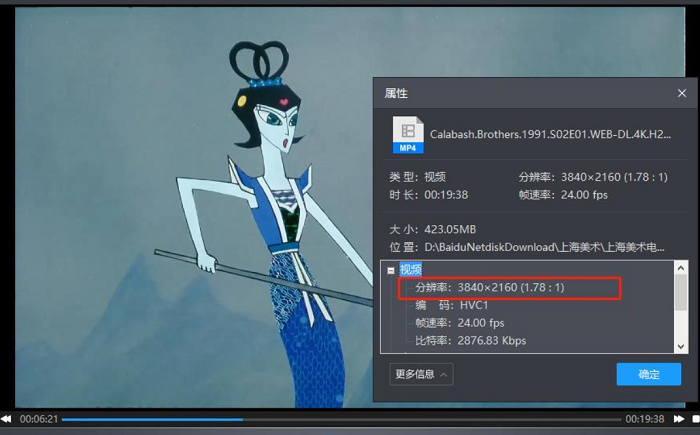Seek on the video progress bar
700x435 pixels.
click(340, 419)
